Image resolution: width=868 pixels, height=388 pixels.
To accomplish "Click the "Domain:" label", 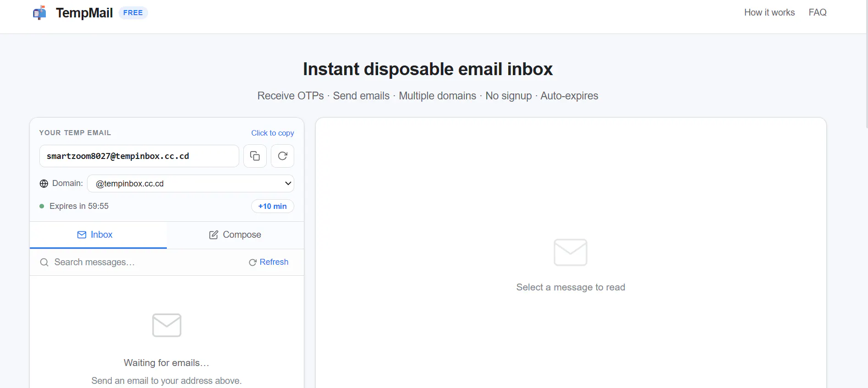I will click(x=68, y=183).
